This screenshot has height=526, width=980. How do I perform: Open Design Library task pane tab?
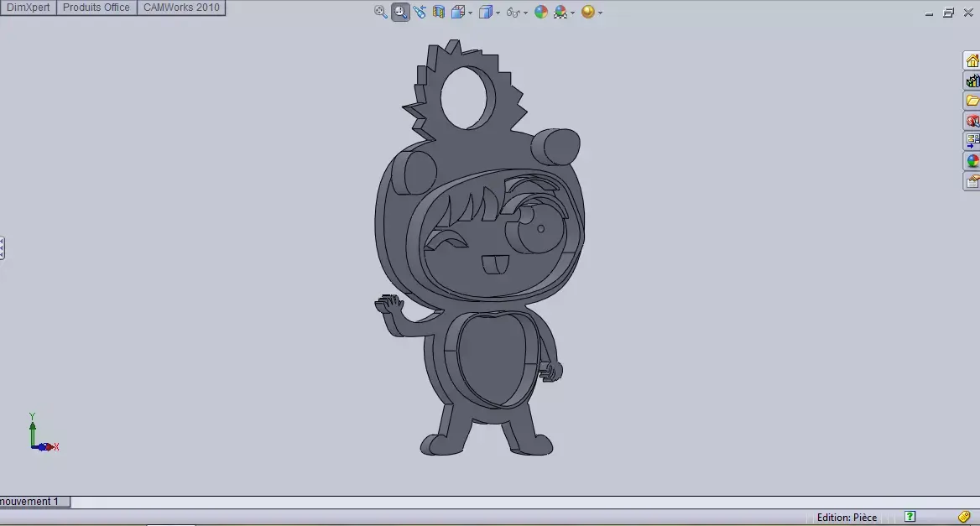tap(972, 81)
